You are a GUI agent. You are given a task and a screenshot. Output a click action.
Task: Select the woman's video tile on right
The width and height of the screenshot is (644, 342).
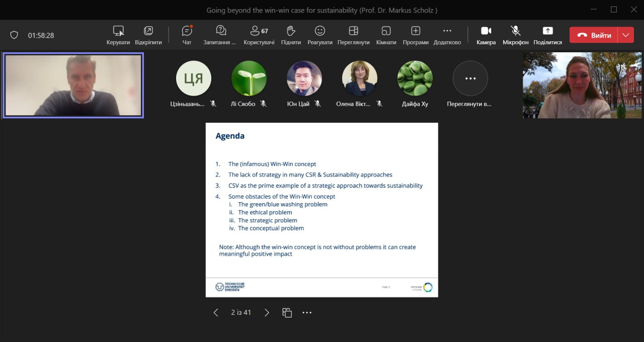click(x=583, y=85)
